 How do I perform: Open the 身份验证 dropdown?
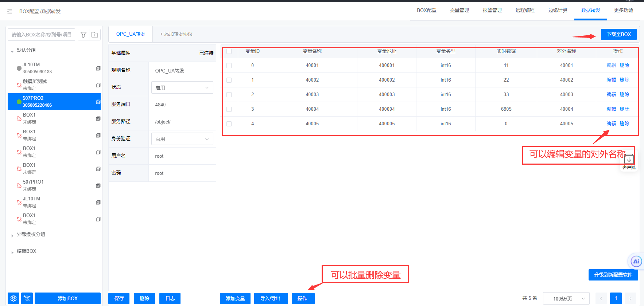[182, 139]
